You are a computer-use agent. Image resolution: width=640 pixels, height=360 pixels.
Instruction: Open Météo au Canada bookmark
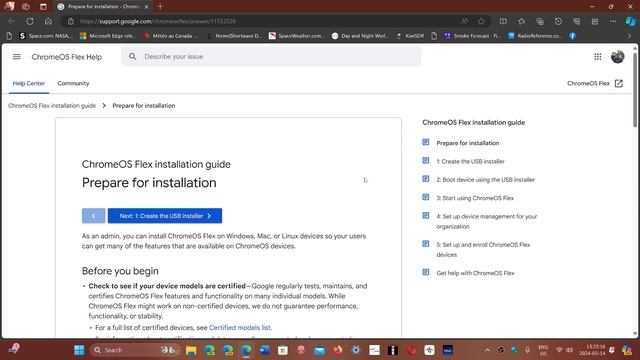pyautogui.click(x=171, y=36)
